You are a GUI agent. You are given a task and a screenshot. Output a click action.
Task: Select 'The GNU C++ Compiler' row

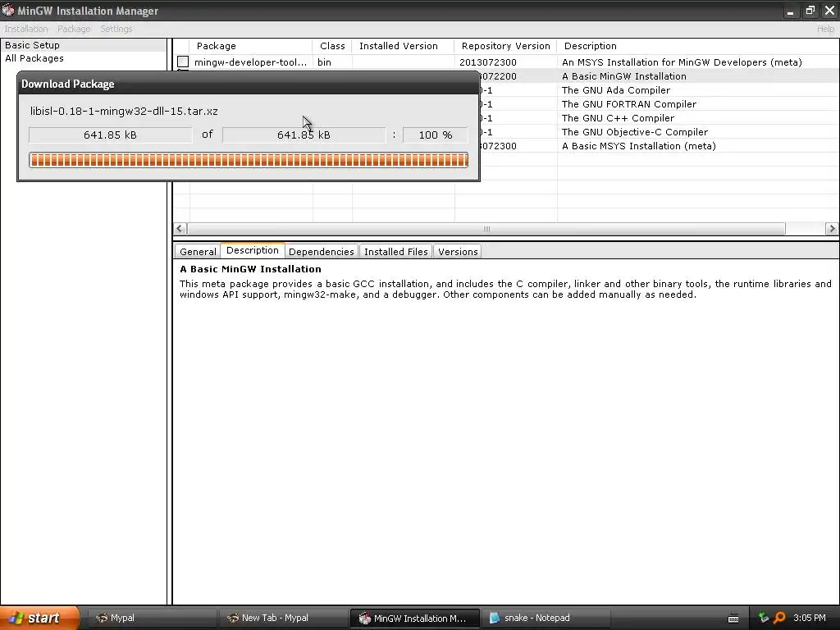point(659,118)
